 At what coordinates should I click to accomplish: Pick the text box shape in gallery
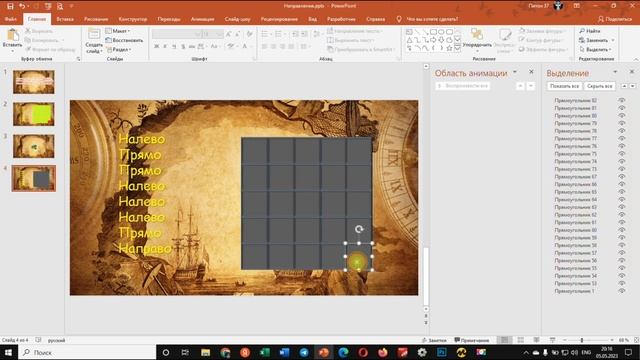(x=409, y=32)
